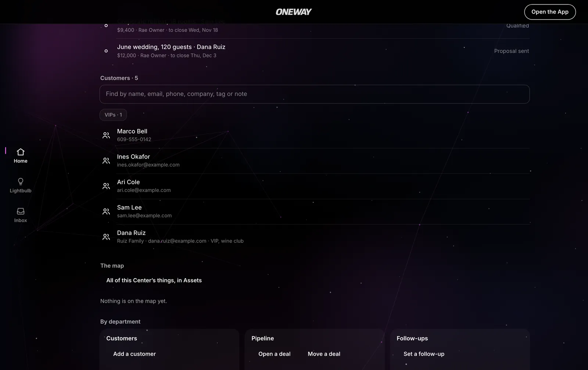Click Set a follow-up button
The height and width of the screenshot is (370, 588).
coord(424,354)
